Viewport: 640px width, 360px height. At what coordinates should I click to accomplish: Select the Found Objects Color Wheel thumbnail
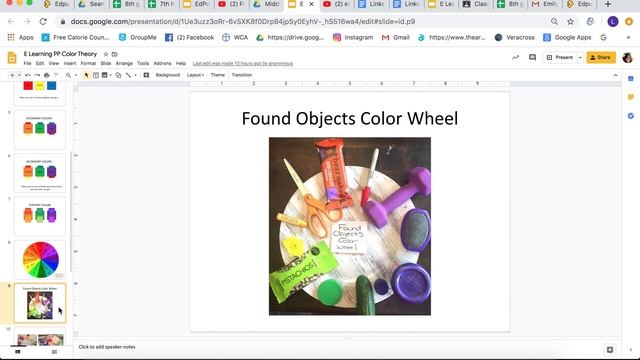click(40, 303)
